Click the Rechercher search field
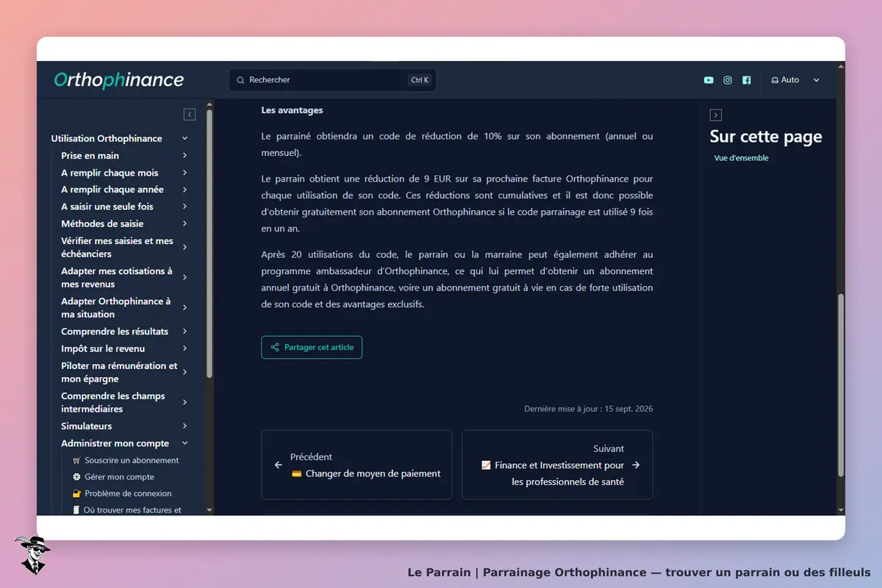Screen dimensions: 882x588 [x=332, y=80]
